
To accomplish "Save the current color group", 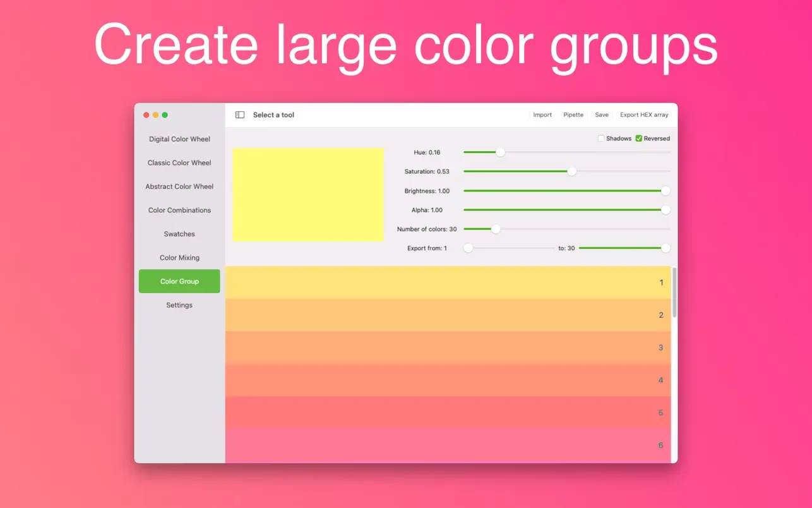I will pos(601,114).
